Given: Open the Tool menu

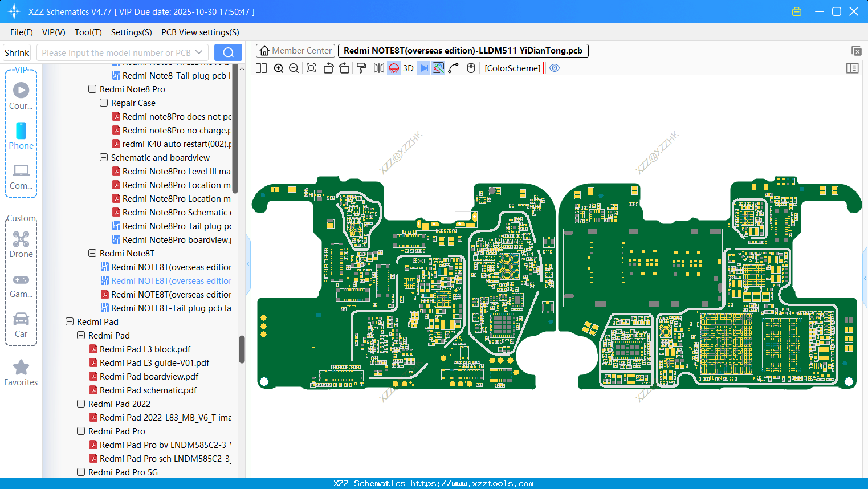Looking at the screenshot, I should pyautogui.click(x=88, y=32).
